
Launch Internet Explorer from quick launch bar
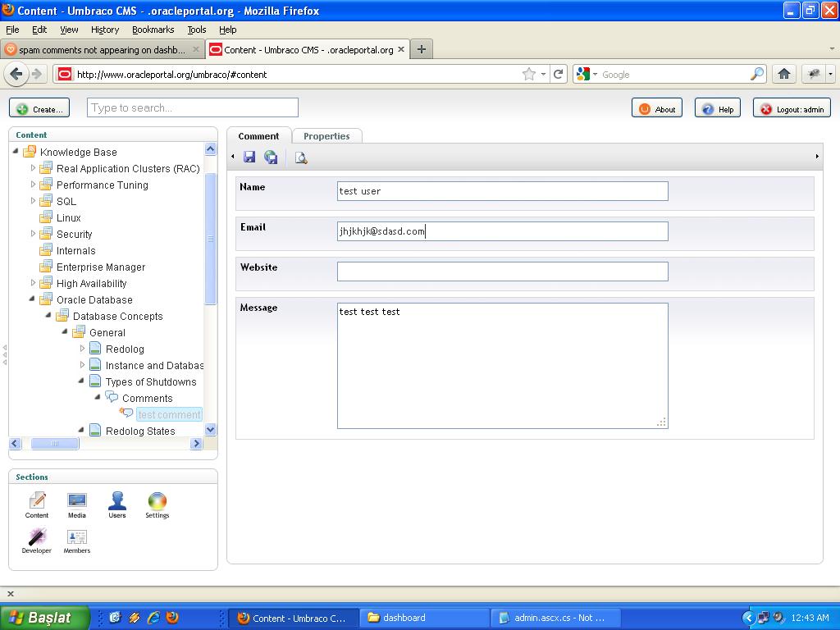pyautogui.click(x=153, y=617)
